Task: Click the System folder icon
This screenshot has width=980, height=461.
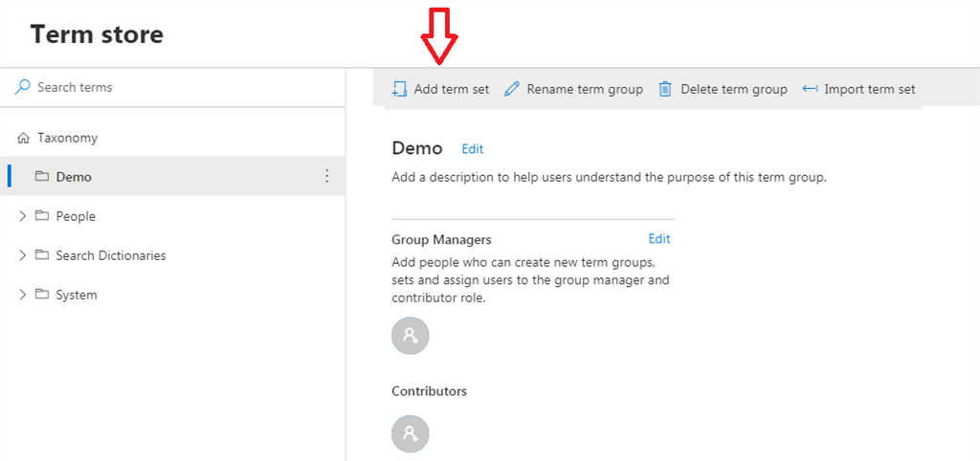Action: 42,295
